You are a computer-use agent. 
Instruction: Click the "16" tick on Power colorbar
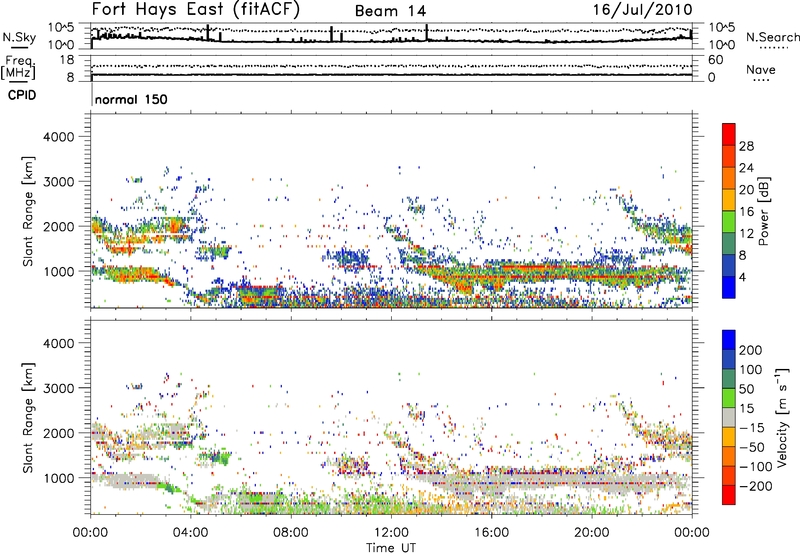pos(746,212)
